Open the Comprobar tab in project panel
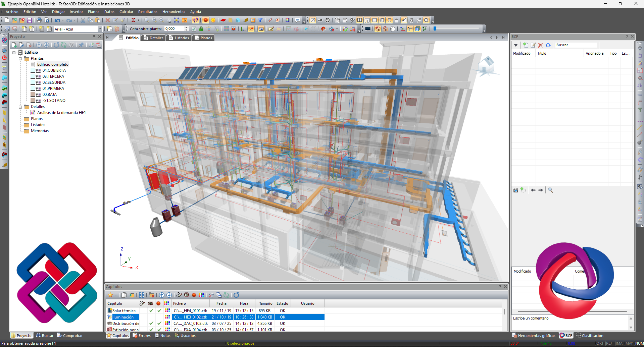 tap(70, 336)
